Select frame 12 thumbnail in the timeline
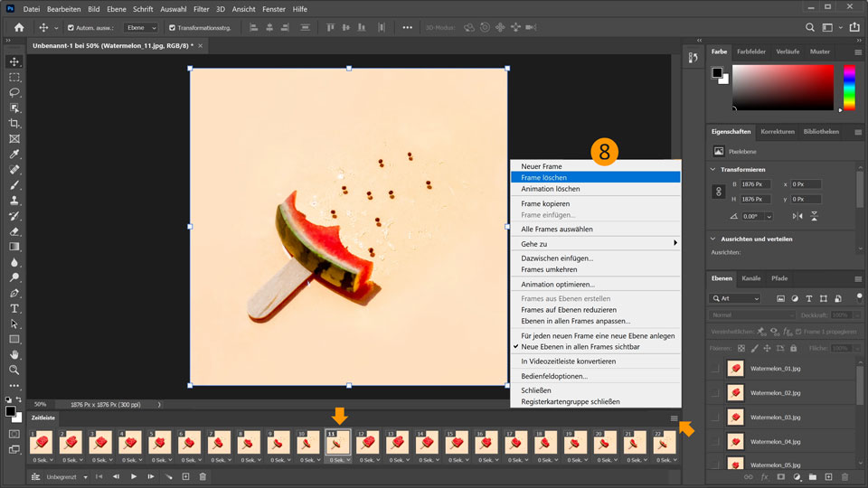868x488 pixels. tap(368, 443)
